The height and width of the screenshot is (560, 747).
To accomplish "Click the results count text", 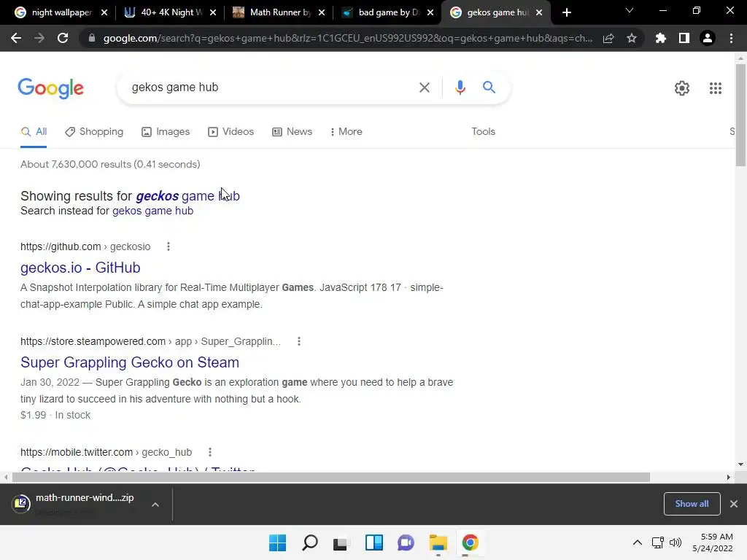I will point(110,164).
